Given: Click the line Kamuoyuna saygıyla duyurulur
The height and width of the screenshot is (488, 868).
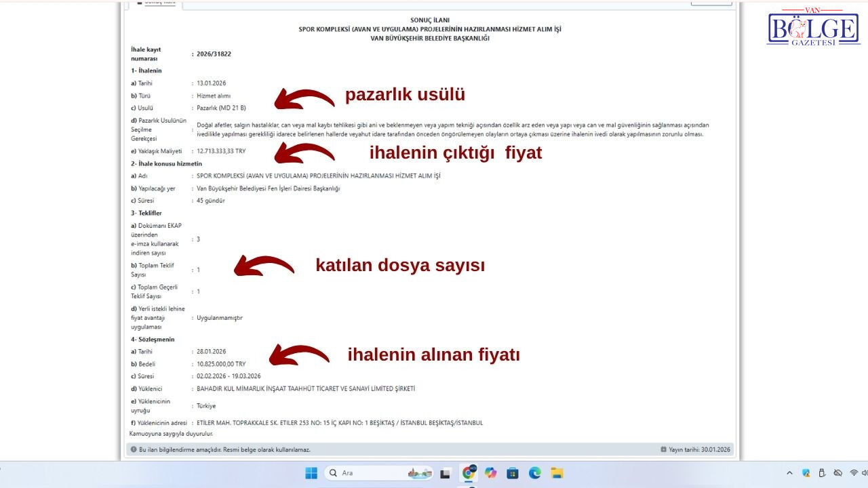Looking at the screenshot, I should point(171,433).
